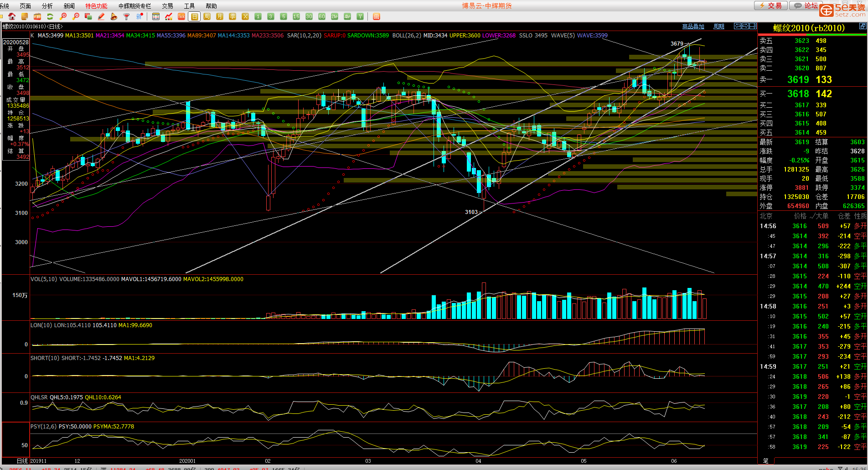
Task: Select the custom X period button
Action: click(x=245, y=16)
